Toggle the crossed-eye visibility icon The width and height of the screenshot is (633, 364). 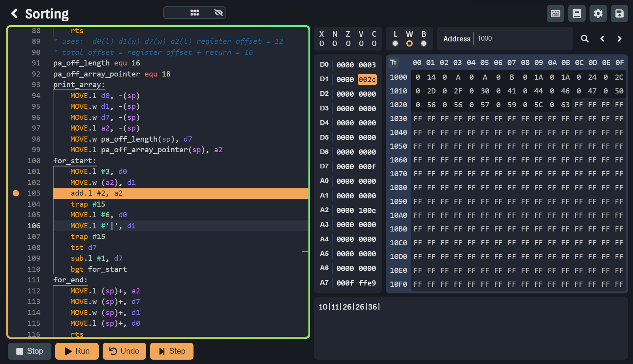tap(219, 13)
